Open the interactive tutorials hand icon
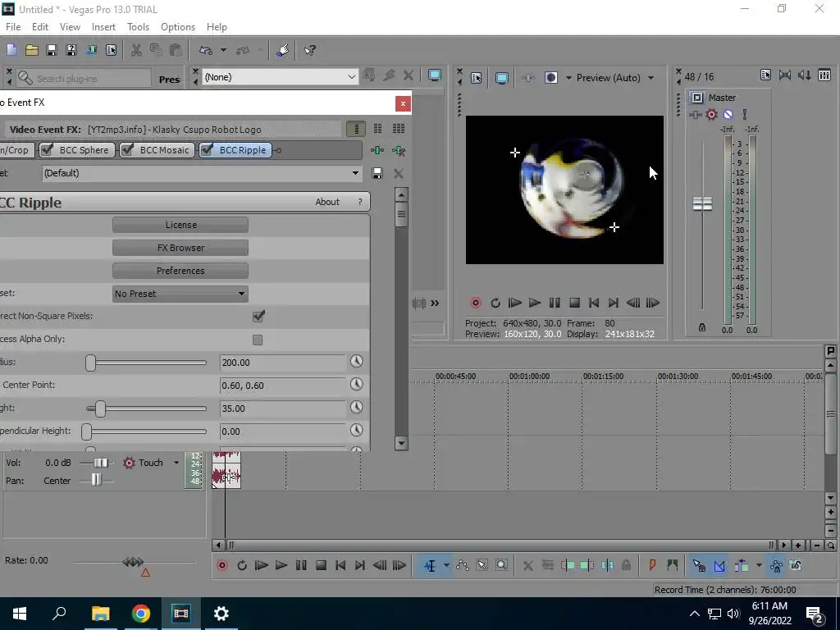Viewport: 840px width, 630px height. click(283, 50)
